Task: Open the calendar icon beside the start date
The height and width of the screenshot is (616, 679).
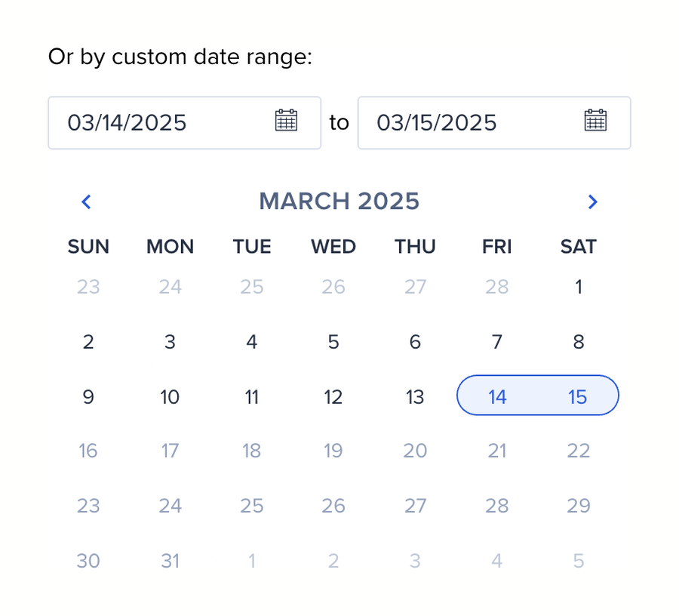Action: (x=285, y=121)
